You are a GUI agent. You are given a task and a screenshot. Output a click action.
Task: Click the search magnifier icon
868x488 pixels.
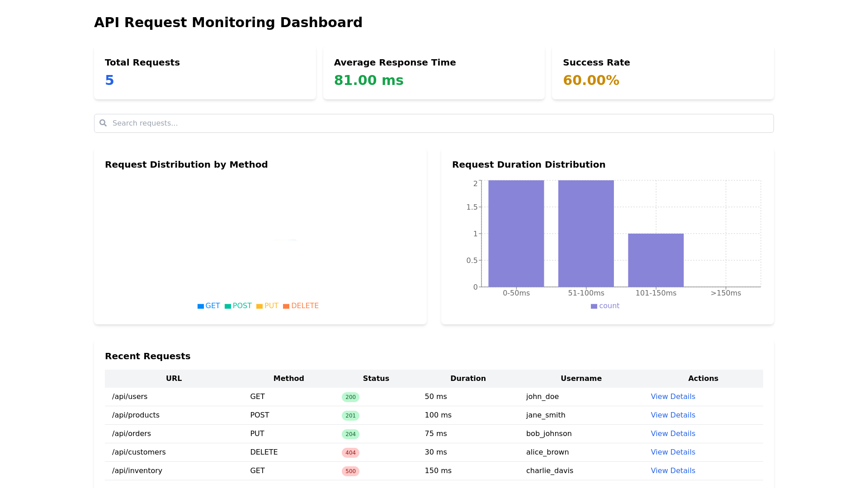[x=103, y=123]
